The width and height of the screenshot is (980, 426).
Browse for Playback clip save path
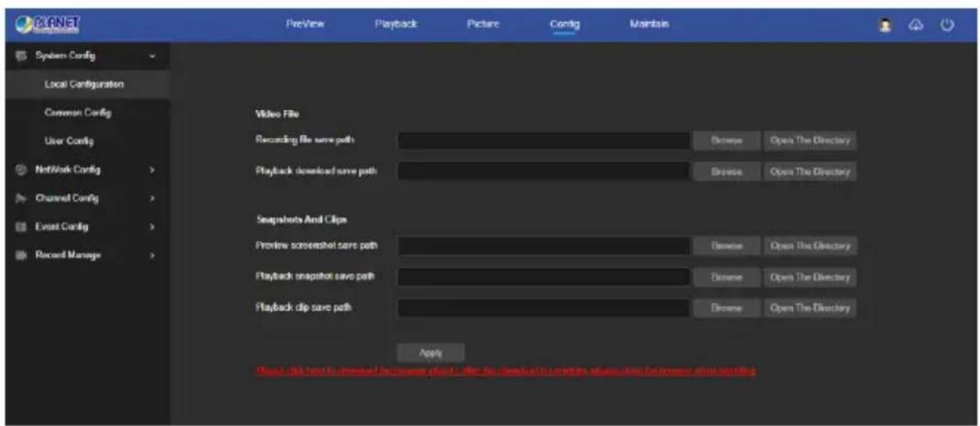coord(727,308)
